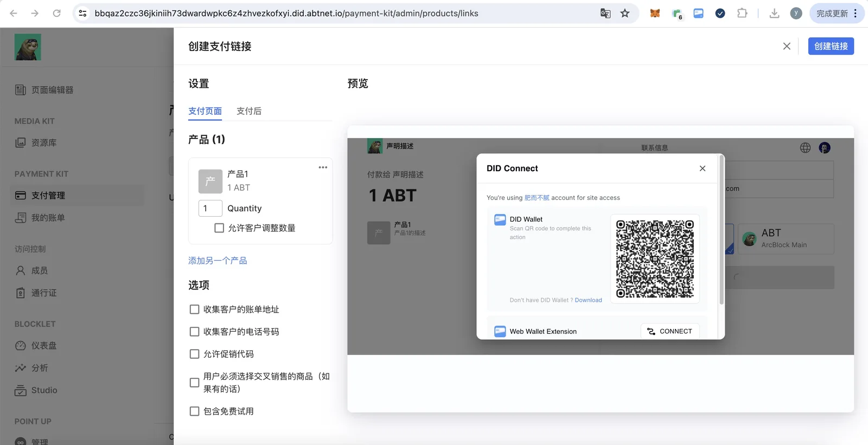The image size is (868, 445).
Task: Click the 产品1 thumbnail in preview
Action: [379, 233]
